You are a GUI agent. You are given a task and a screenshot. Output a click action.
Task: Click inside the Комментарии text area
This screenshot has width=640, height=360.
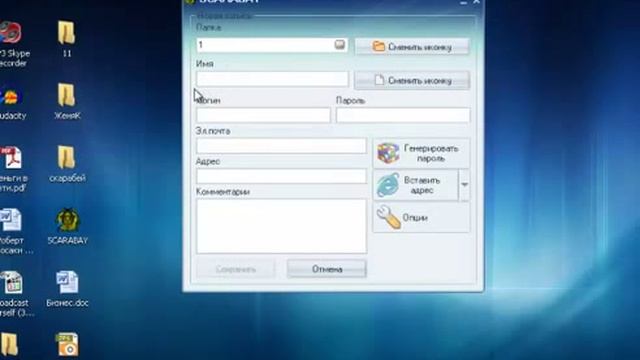point(281,226)
